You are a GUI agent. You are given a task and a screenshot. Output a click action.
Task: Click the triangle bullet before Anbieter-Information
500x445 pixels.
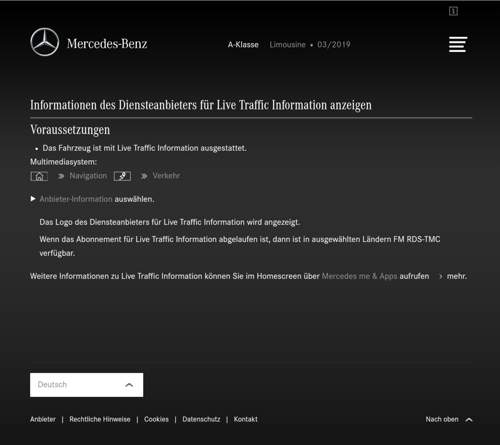click(x=33, y=199)
